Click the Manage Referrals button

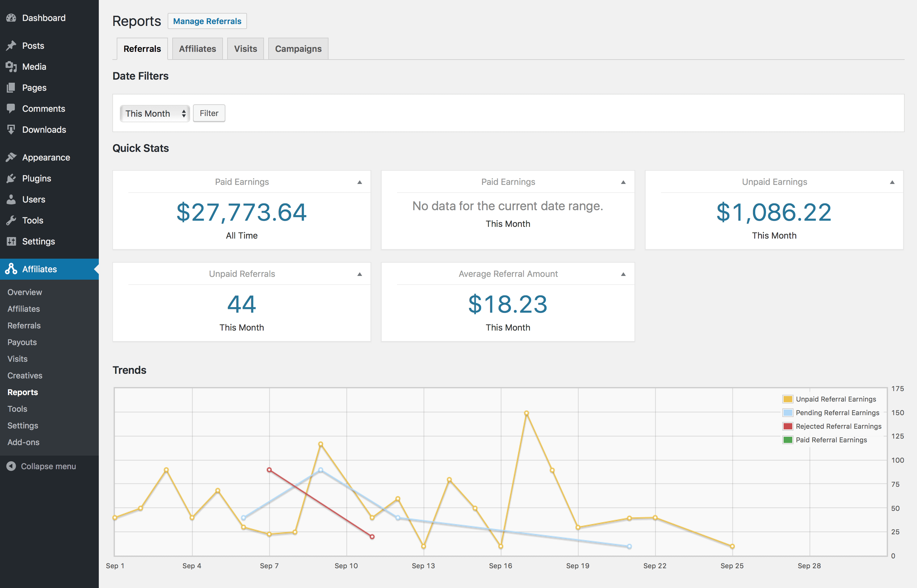click(x=207, y=21)
